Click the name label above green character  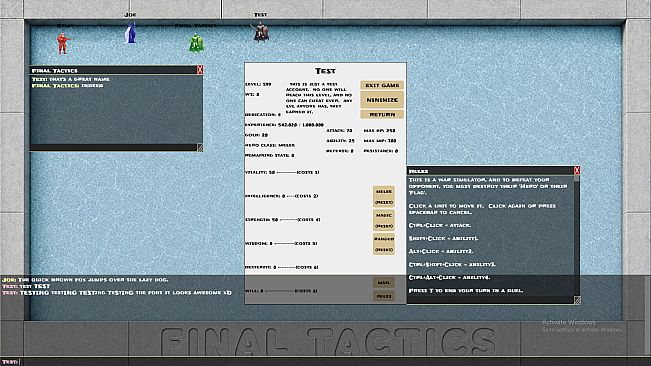[196, 26]
